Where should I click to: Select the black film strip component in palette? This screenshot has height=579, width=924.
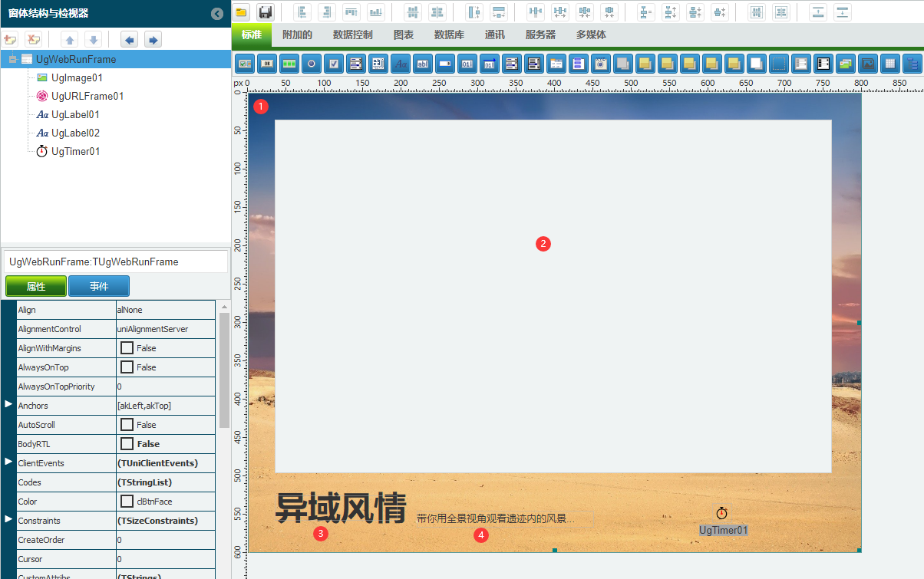[x=823, y=64]
